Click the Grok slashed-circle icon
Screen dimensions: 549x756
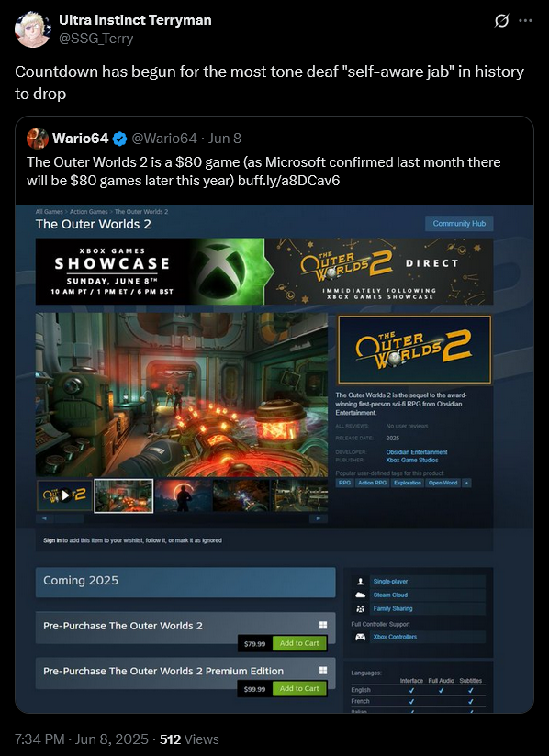(502, 21)
